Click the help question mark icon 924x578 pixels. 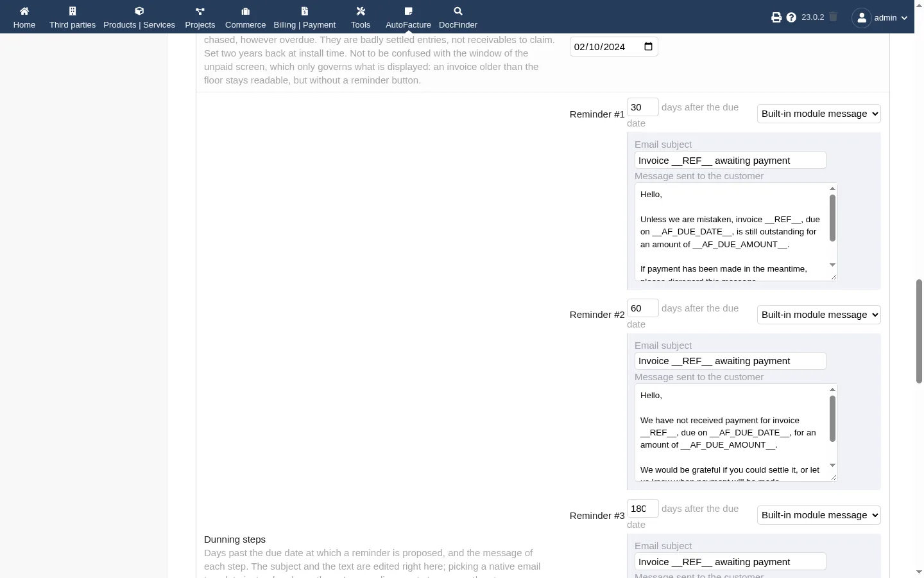791,17
